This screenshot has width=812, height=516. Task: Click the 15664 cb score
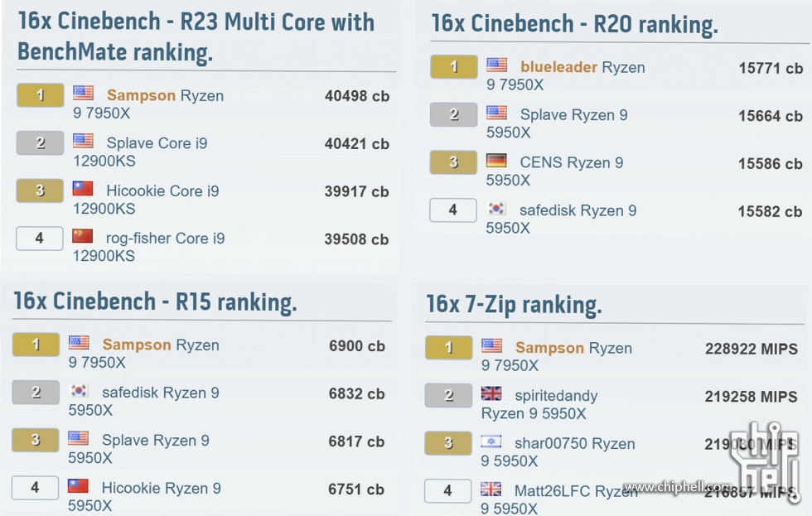click(x=771, y=116)
